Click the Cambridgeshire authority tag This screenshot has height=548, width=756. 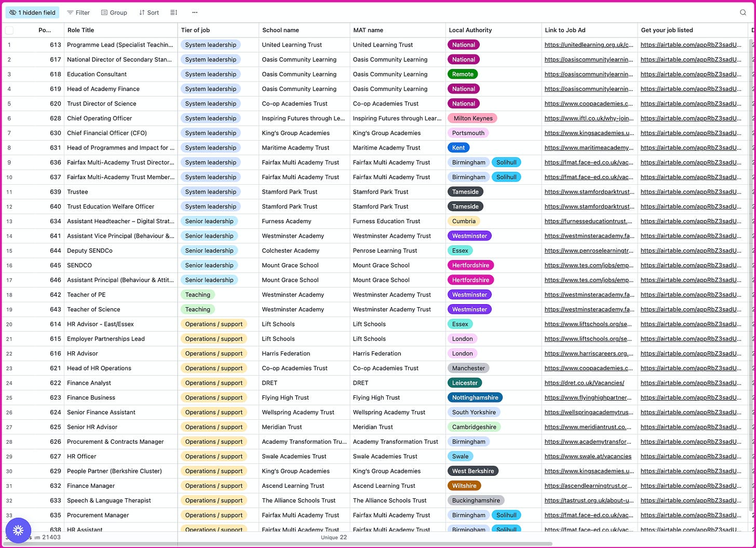pyautogui.click(x=474, y=427)
